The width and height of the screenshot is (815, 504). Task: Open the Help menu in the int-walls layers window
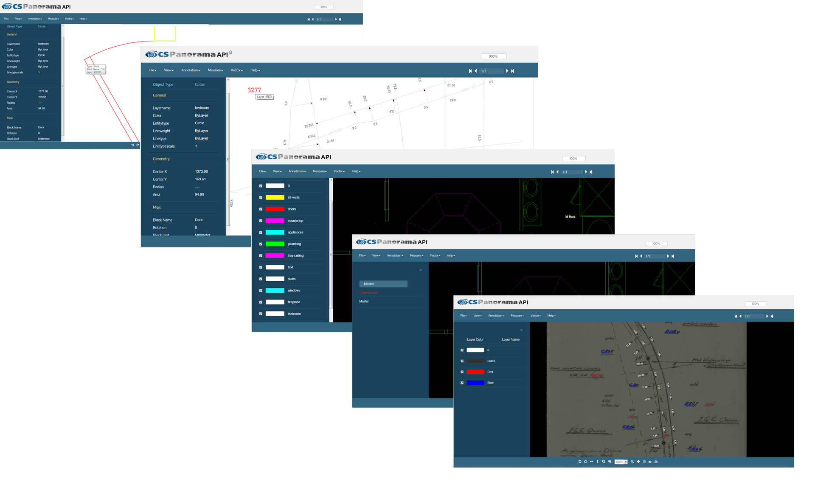pos(356,171)
